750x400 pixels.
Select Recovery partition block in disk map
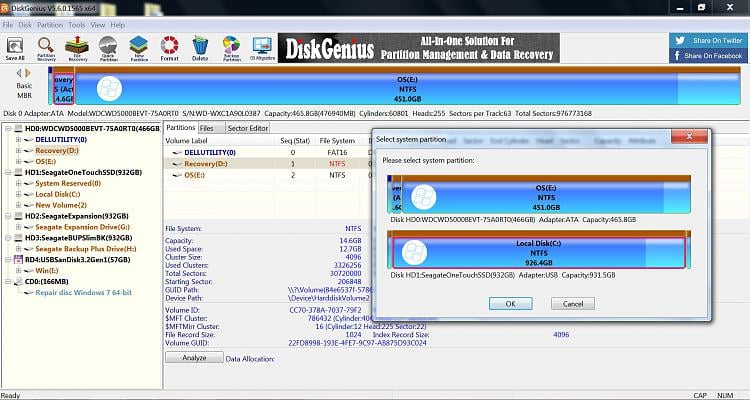point(64,89)
